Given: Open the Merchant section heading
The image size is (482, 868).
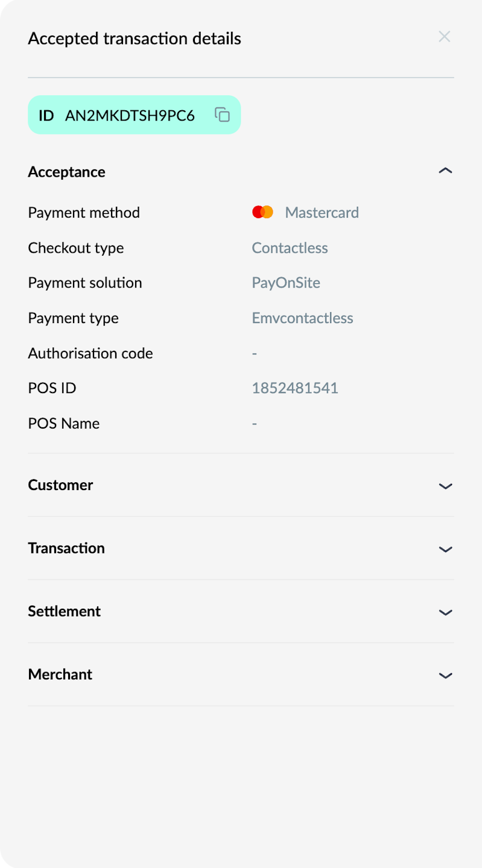Looking at the screenshot, I should tap(60, 674).
